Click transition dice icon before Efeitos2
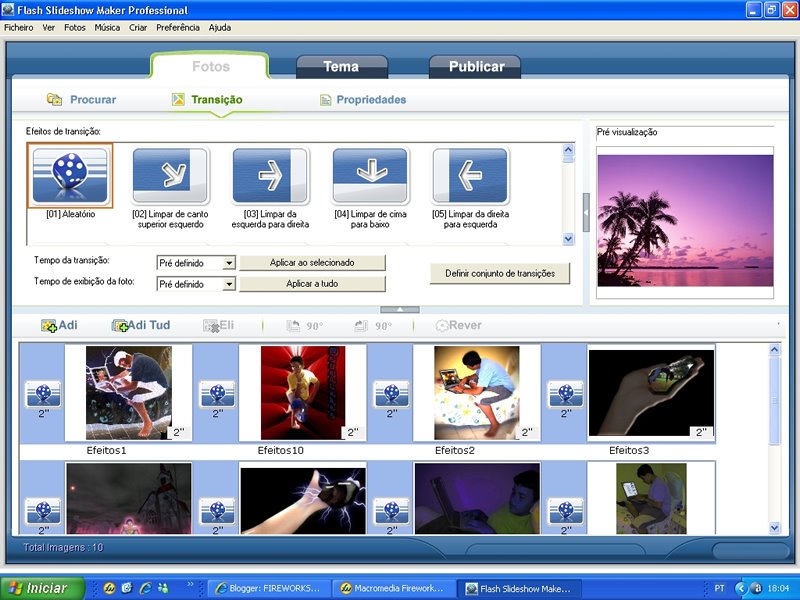 (391, 394)
